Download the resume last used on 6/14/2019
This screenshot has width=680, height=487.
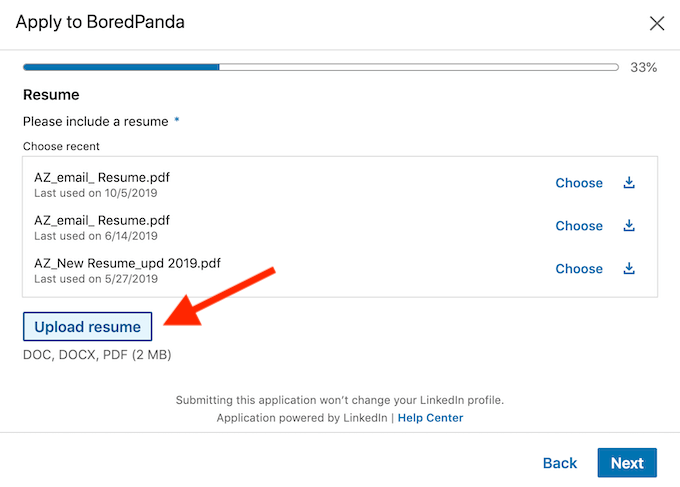629,226
